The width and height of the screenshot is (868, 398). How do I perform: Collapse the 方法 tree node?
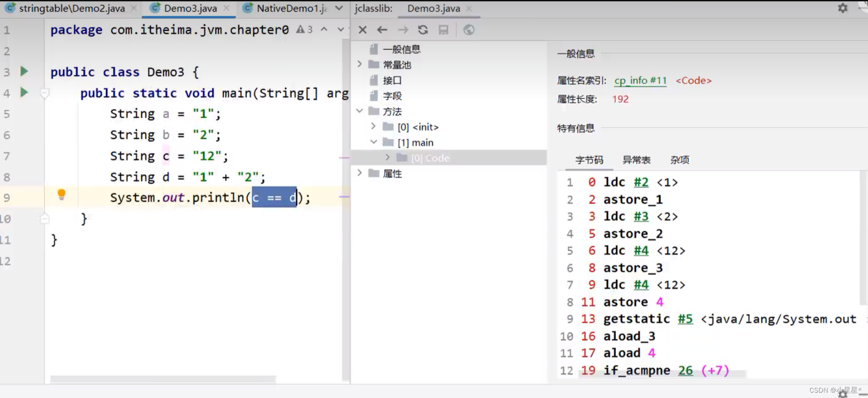pos(360,111)
